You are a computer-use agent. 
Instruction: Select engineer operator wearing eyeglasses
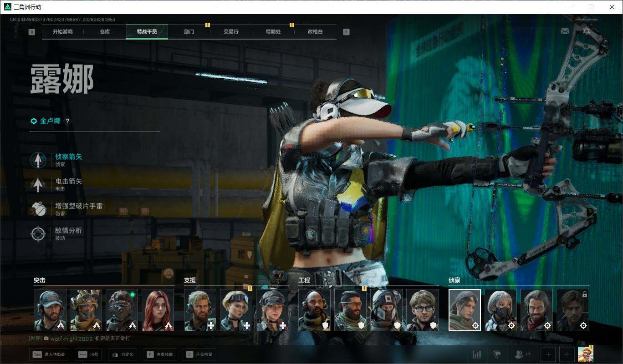click(423, 310)
